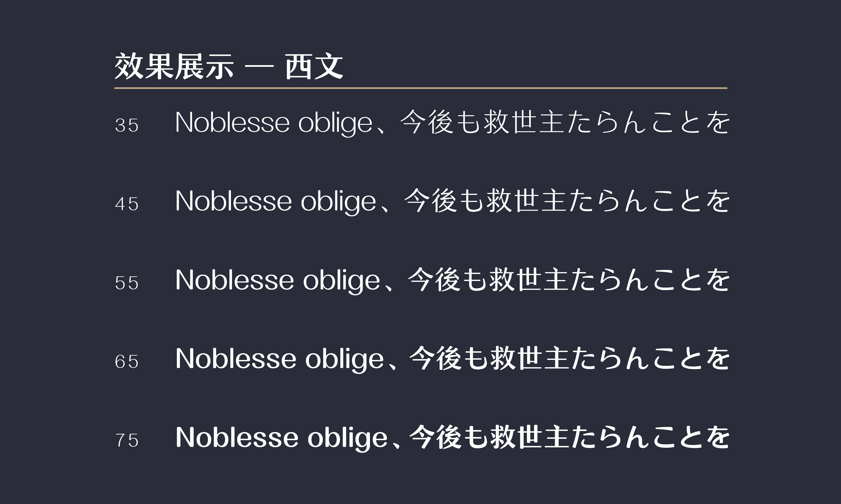Click "Noblesse" in the weight 45 row

[234, 201]
